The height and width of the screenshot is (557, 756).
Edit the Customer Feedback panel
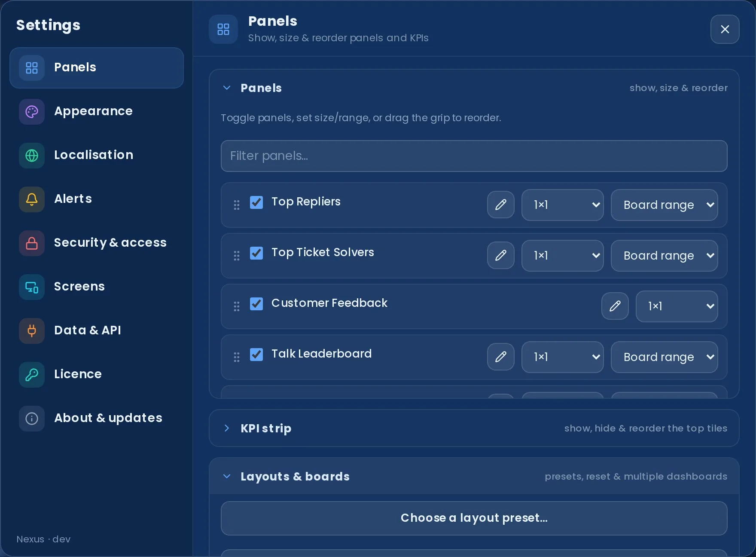pos(615,306)
